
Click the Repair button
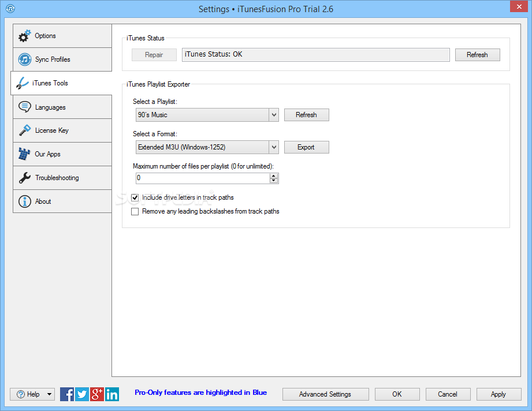tap(154, 55)
